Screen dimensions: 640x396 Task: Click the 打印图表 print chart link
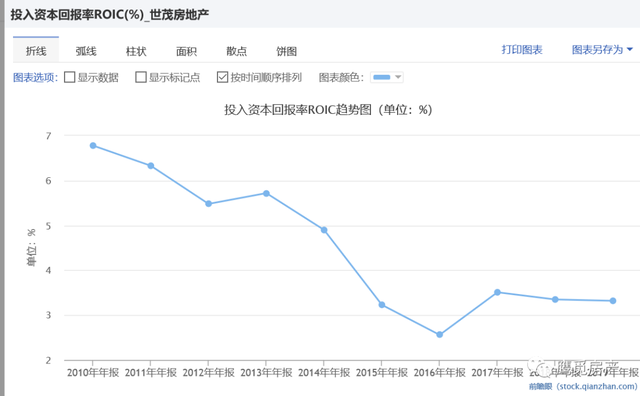pyautogui.click(x=522, y=50)
